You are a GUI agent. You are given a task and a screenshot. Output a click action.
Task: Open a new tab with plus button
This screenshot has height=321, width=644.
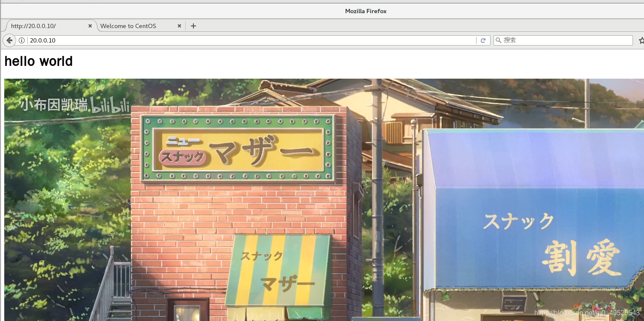[193, 26]
